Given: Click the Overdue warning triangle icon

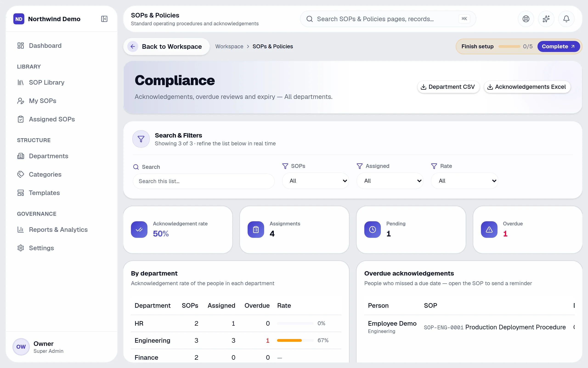Looking at the screenshot, I should click(x=489, y=229).
